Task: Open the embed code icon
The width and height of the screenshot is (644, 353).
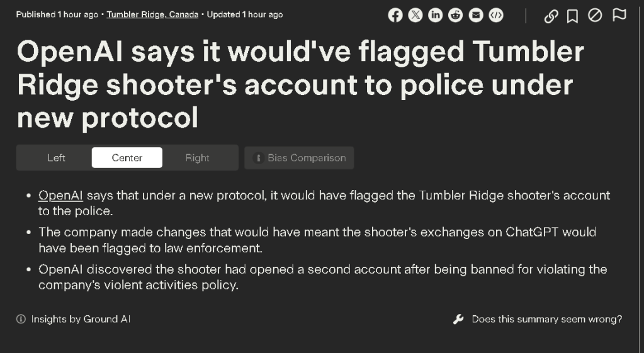Action: (x=496, y=16)
